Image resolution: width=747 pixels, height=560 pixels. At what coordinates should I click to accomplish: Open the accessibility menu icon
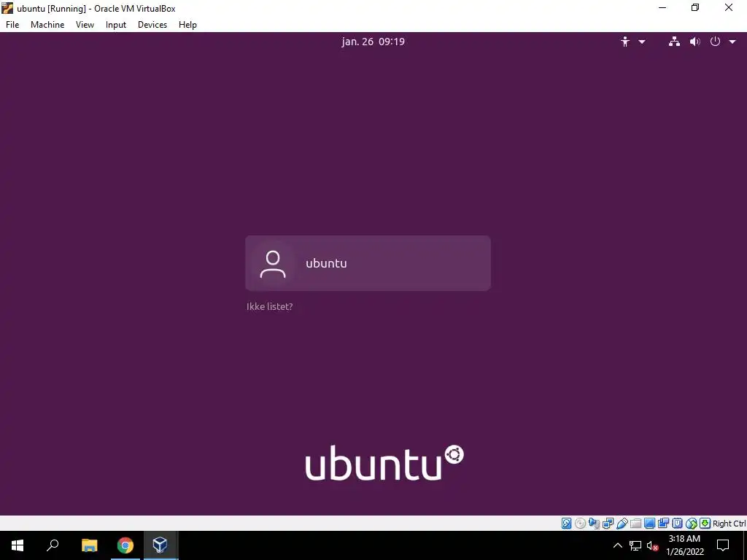pyautogui.click(x=625, y=42)
